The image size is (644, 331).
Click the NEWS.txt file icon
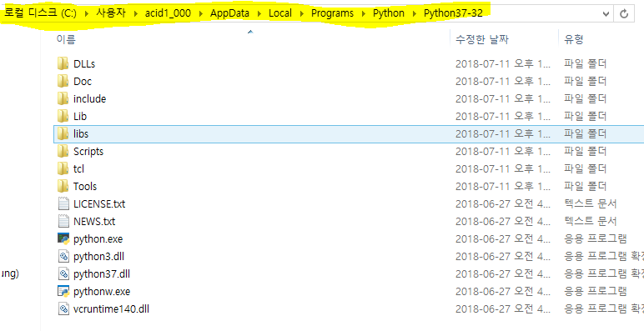click(x=63, y=221)
